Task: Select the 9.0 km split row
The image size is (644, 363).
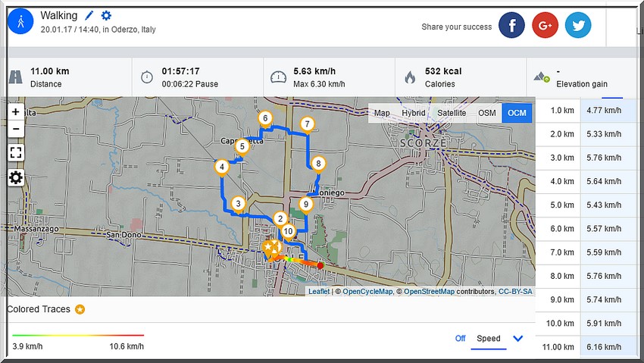Action: click(586, 300)
